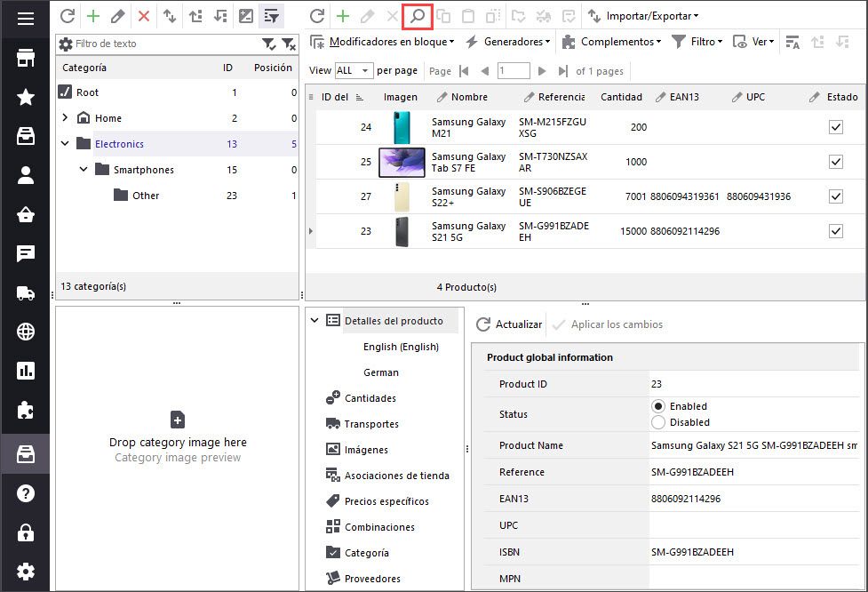
Task: Select the Other category in tree
Action: point(146,196)
